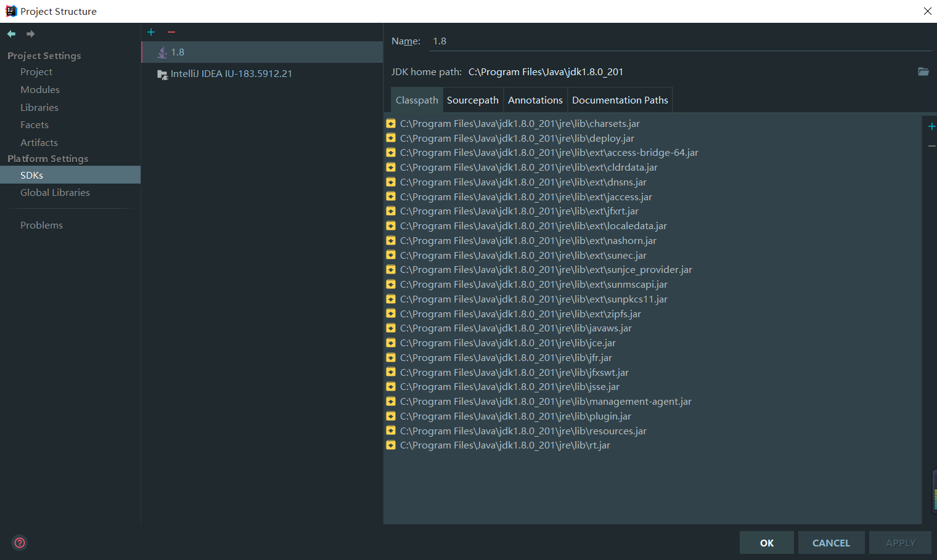Select sunmscapi.jar classpath entry

point(533,284)
